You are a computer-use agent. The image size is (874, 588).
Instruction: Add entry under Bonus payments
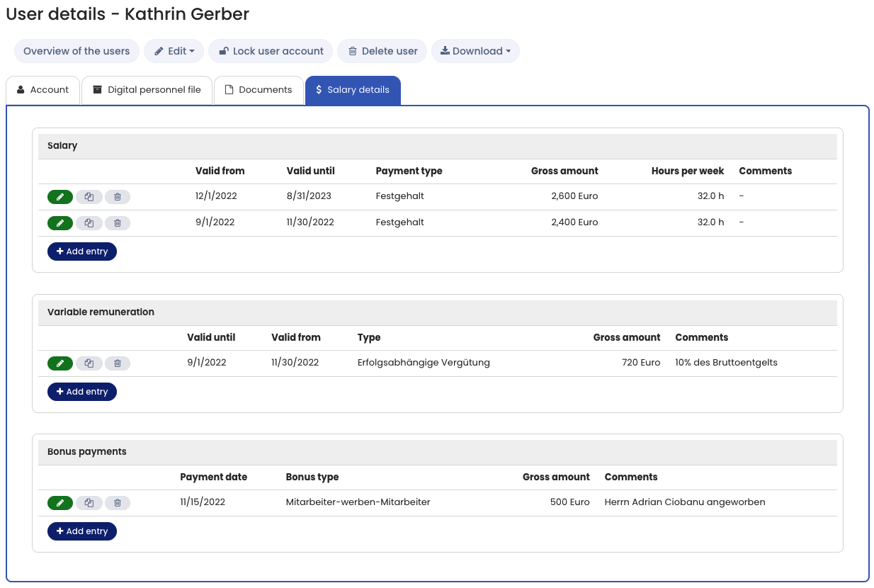[82, 531]
